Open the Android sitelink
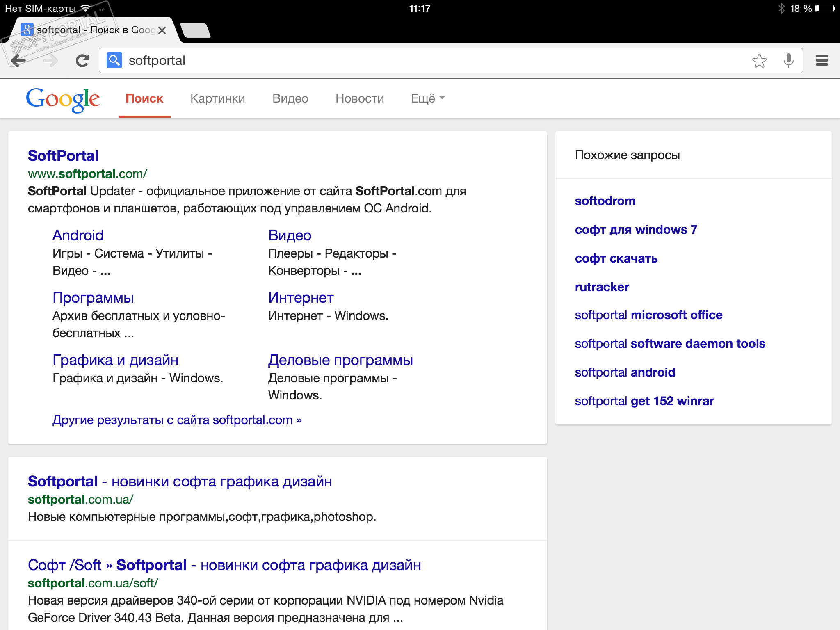 tap(78, 235)
